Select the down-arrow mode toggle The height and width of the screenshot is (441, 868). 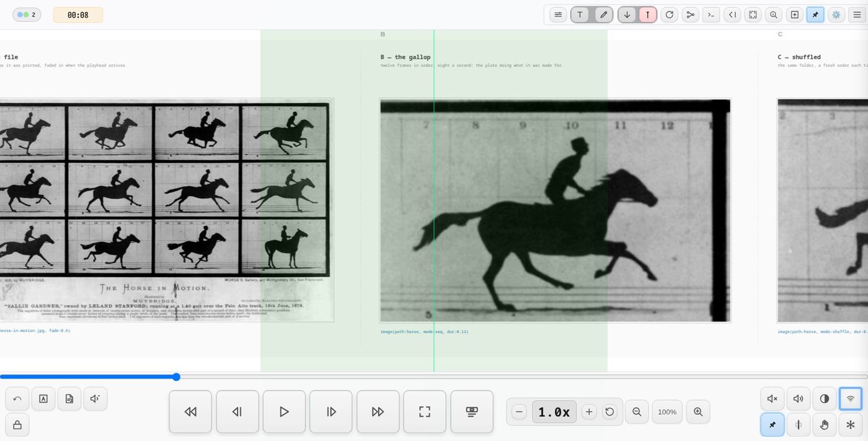click(x=627, y=15)
